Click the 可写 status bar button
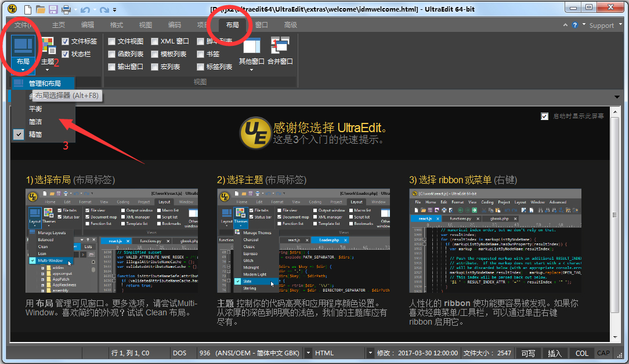 tap(528, 353)
